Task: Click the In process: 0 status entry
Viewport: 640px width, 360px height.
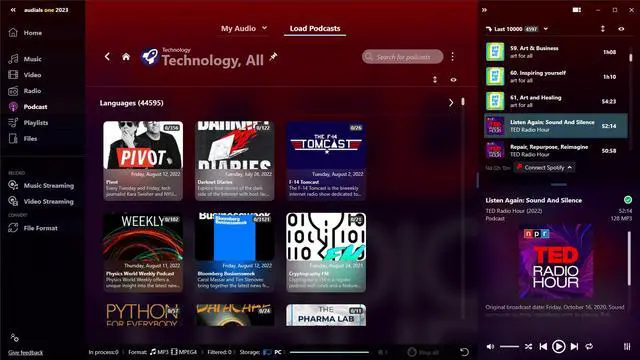Action: pyautogui.click(x=103, y=352)
